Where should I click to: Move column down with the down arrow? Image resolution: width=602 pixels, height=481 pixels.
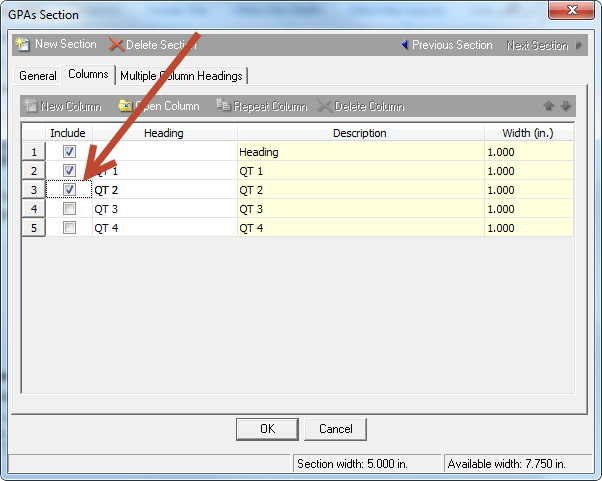point(566,106)
